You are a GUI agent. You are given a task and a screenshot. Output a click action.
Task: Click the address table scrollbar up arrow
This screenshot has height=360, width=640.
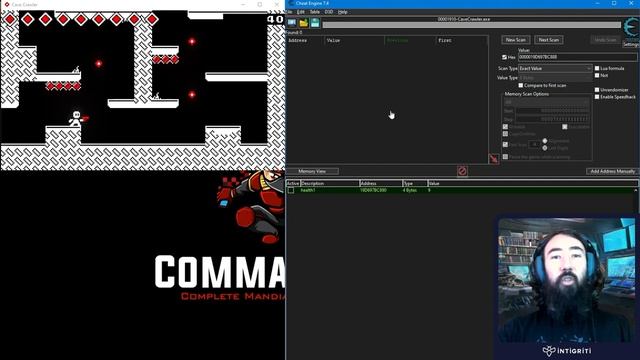tap(636, 191)
